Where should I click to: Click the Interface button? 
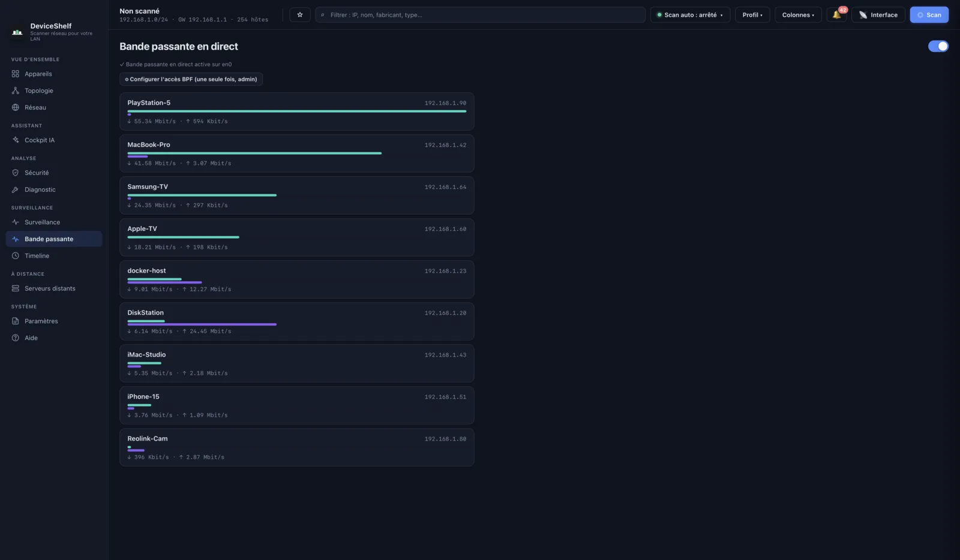click(x=878, y=15)
